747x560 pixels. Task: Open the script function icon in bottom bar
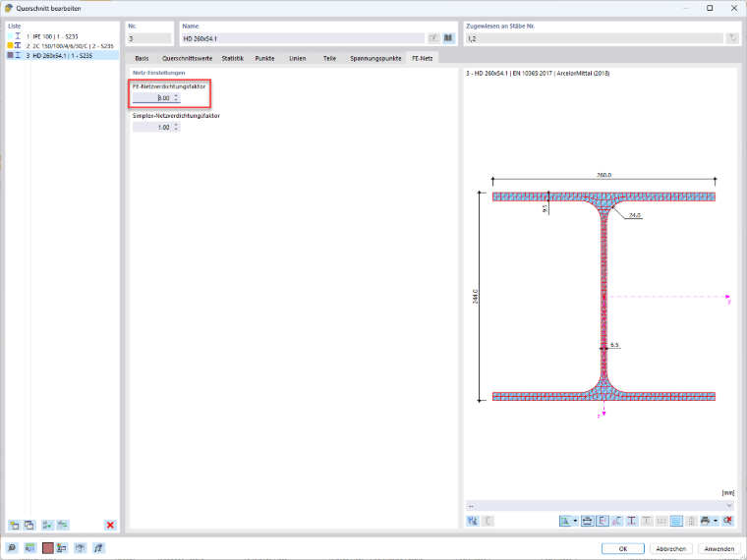tap(98, 547)
